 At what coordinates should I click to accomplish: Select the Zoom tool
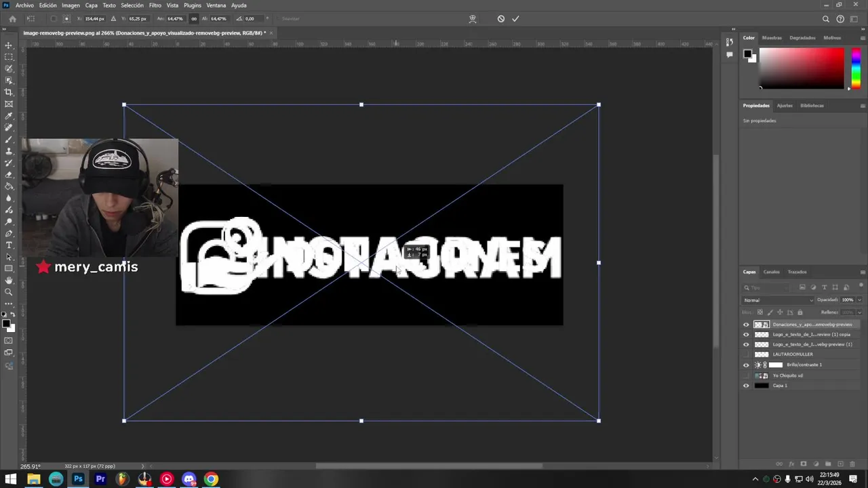pyautogui.click(x=9, y=292)
